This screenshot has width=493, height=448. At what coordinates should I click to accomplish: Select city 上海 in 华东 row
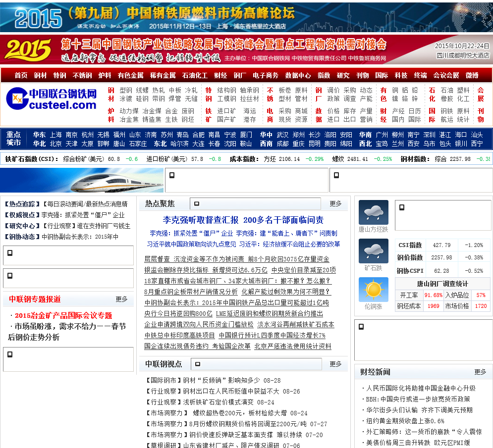click(x=55, y=135)
